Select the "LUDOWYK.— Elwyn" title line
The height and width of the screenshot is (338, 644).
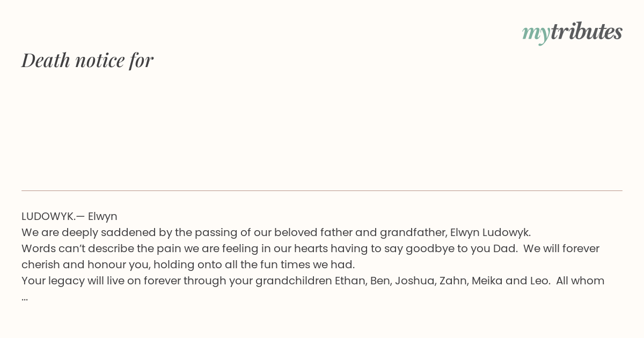pos(69,216)
